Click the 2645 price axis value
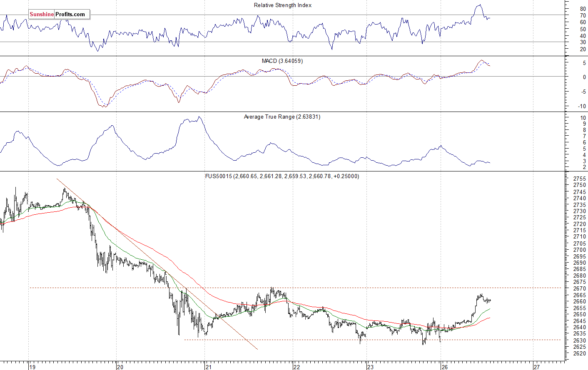 tap(579, 321)
